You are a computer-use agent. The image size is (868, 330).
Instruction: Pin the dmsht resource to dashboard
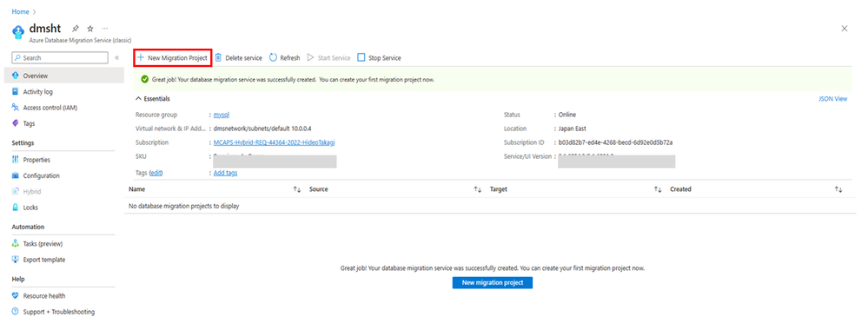[76, 29]
